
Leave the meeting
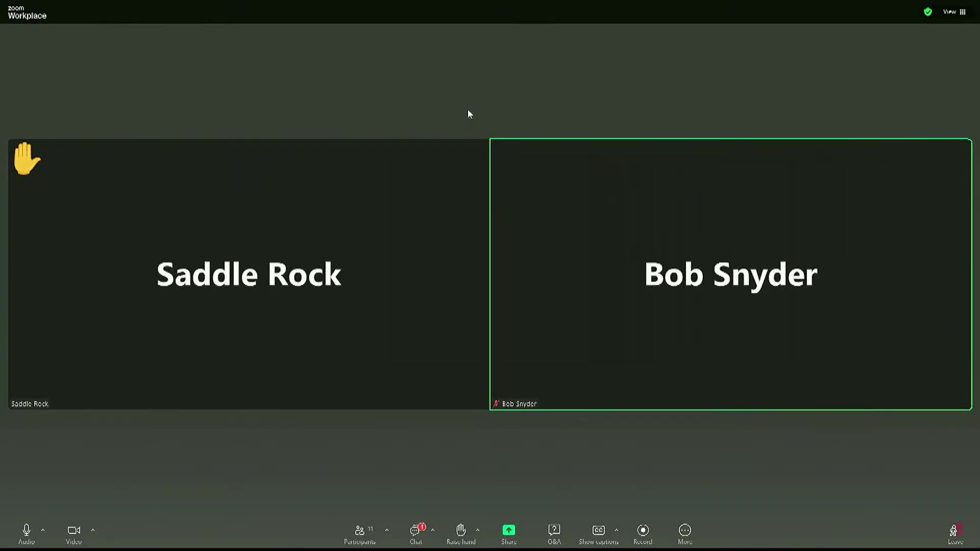[x=955, y=534]
